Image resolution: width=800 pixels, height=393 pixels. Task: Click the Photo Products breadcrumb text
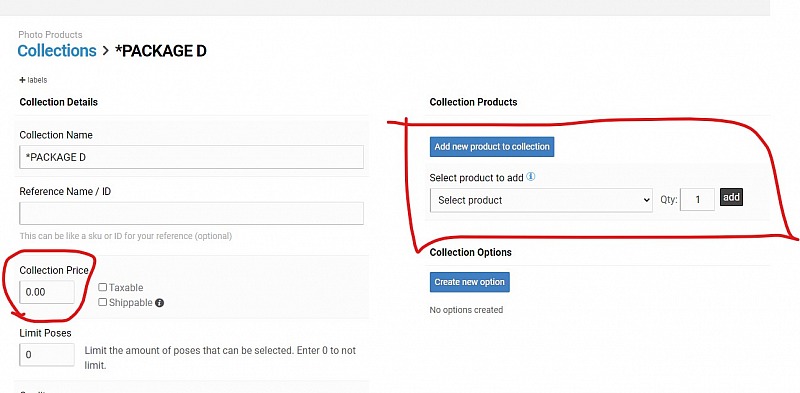[x=50, y=35]
